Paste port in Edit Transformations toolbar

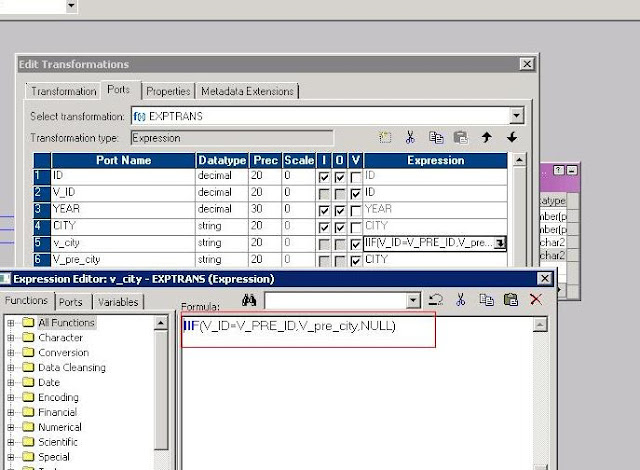tap(461, 137)
